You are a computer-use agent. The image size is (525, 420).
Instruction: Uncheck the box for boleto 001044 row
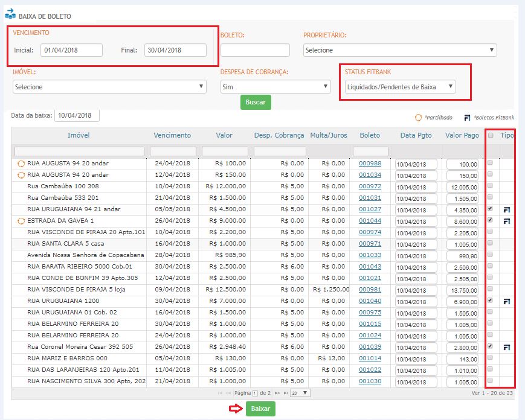(491, 220)
